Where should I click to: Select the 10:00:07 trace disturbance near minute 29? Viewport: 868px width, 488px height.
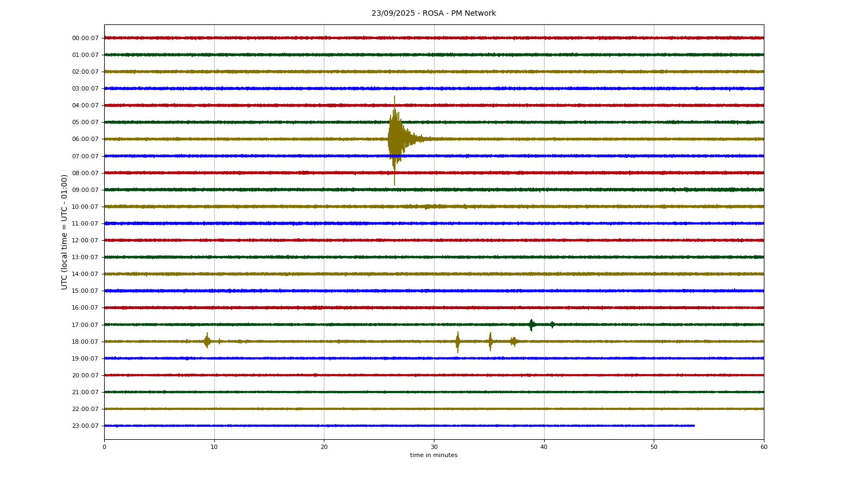pos(427,207)
